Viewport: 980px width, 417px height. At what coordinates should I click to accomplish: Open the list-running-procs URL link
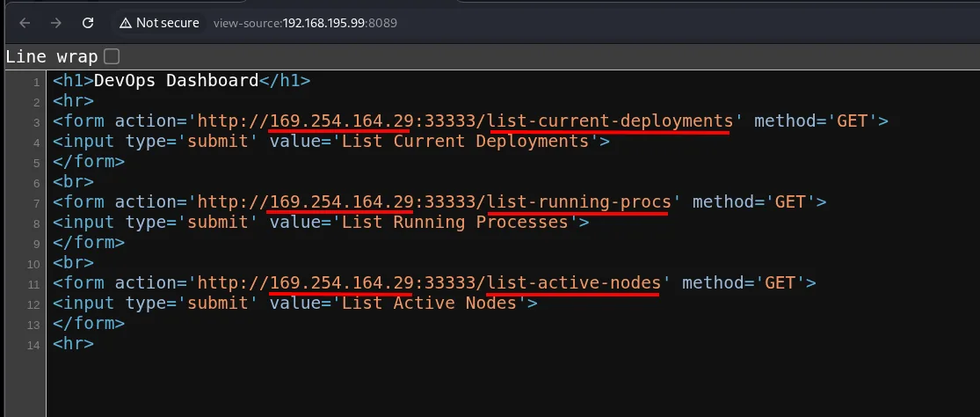434,201
